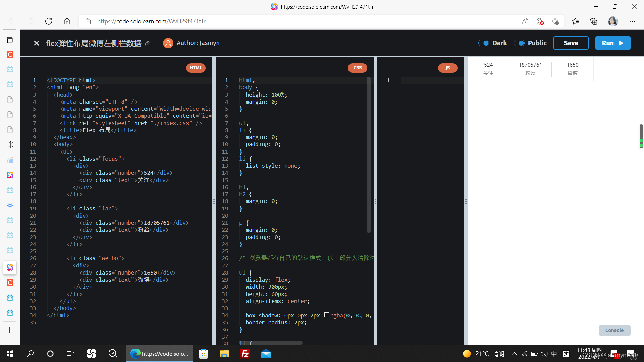Open the browser settings ellipsis menu

[x=632, y=21]
